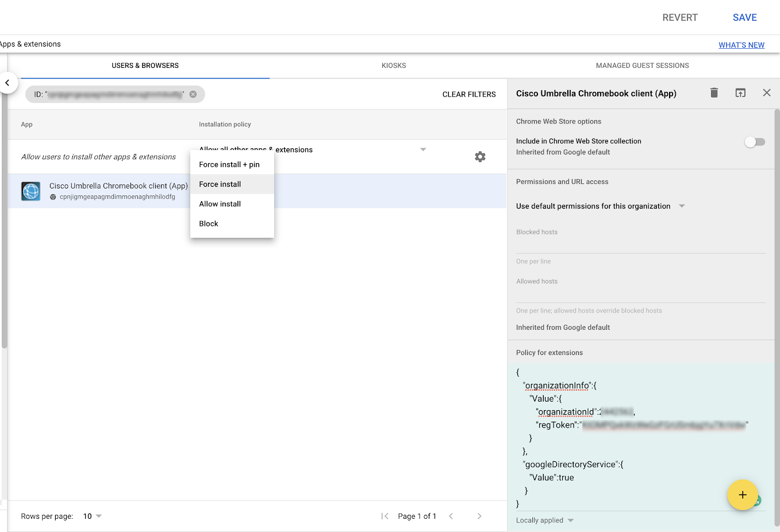Switch to Users & Browsers tab

pos(145,65)
